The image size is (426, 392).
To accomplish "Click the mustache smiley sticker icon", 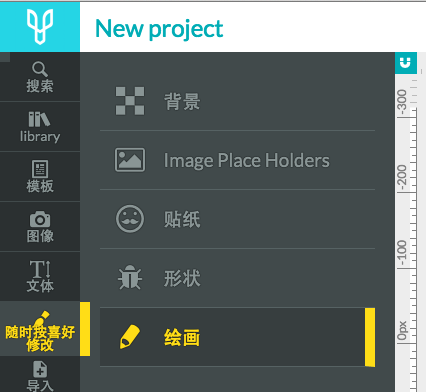I will [x=130, y=219].
